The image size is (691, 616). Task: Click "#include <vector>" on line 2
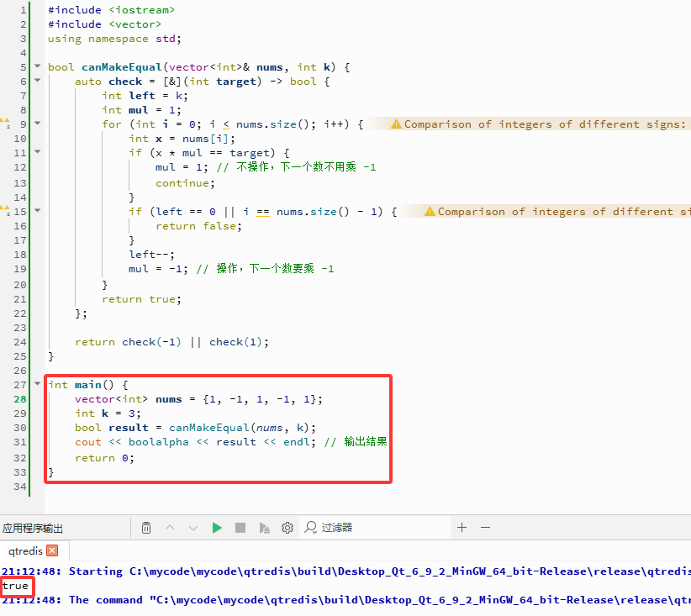pos(104,24)
